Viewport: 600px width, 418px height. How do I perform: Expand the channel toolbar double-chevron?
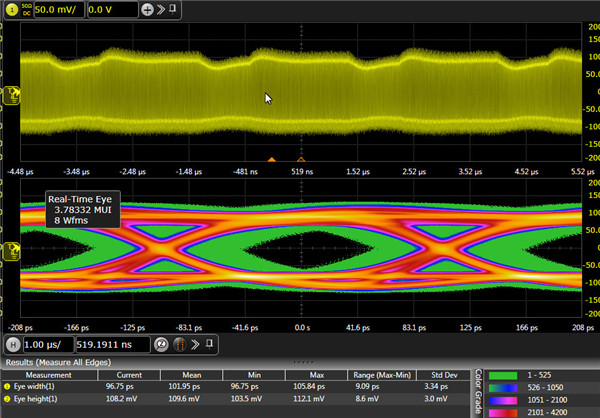tap(161, 8)
